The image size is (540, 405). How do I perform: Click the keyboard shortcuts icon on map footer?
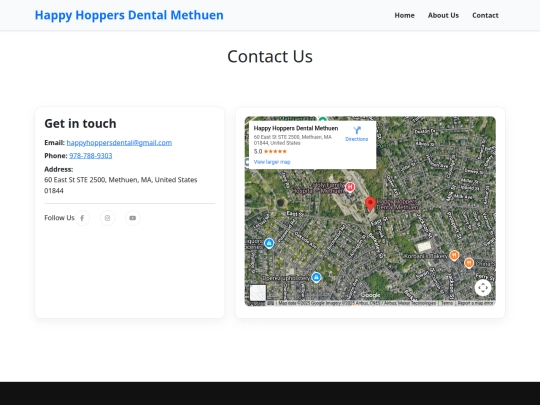(x=271, y=303)
